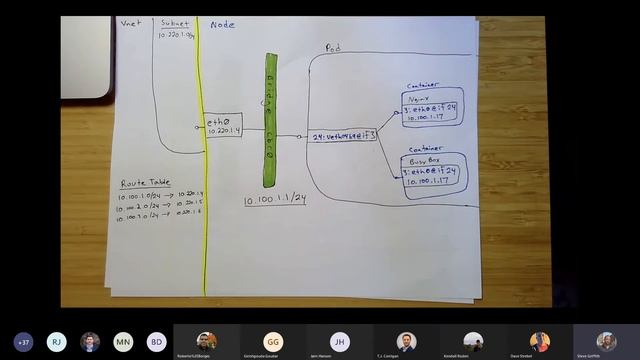Click the "Route Table" heading in shared video
The height and width of the screenshot is (360, 640).
click(145, 183)
